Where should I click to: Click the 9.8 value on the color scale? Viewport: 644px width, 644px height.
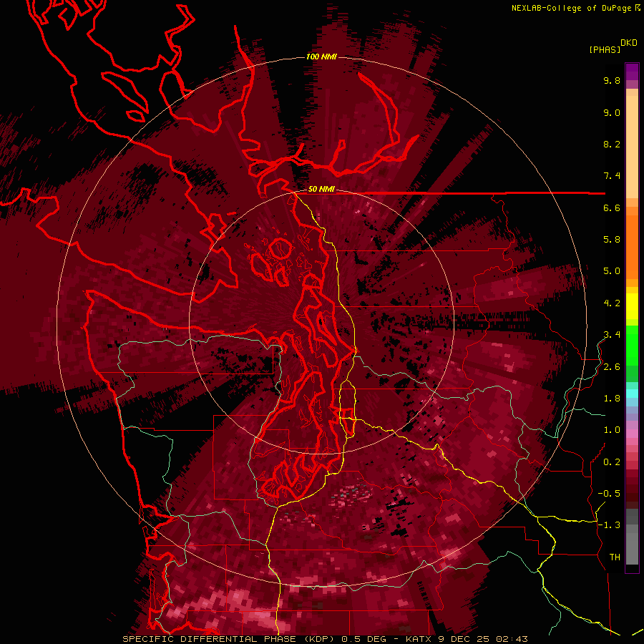click(x=612, y=81)
